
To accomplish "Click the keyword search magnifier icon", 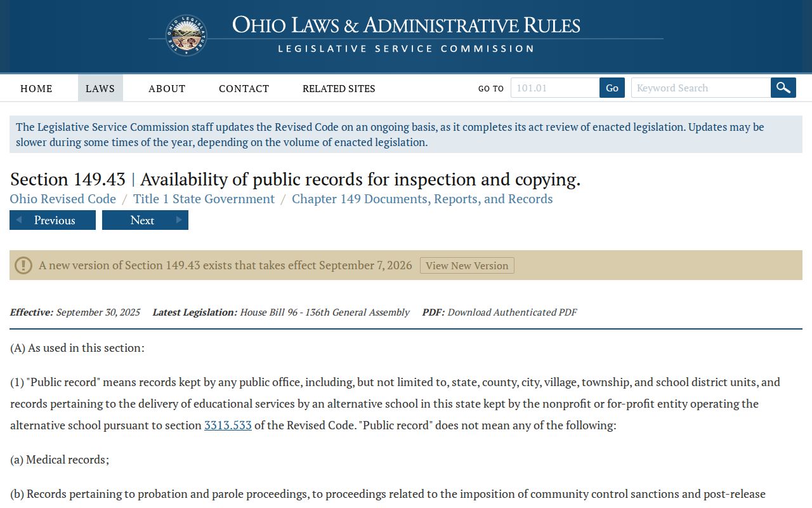I will 783,88.
